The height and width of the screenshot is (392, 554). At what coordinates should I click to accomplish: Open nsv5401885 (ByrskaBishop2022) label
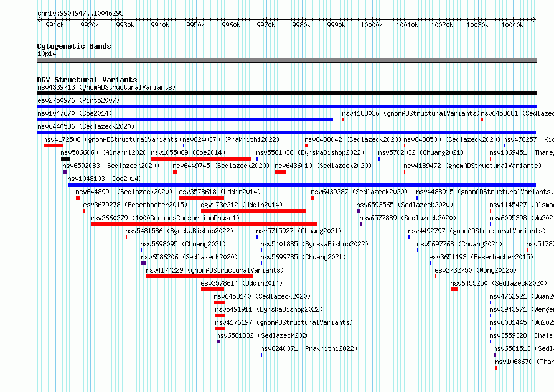pyautogui.click(x=314, y=244)
